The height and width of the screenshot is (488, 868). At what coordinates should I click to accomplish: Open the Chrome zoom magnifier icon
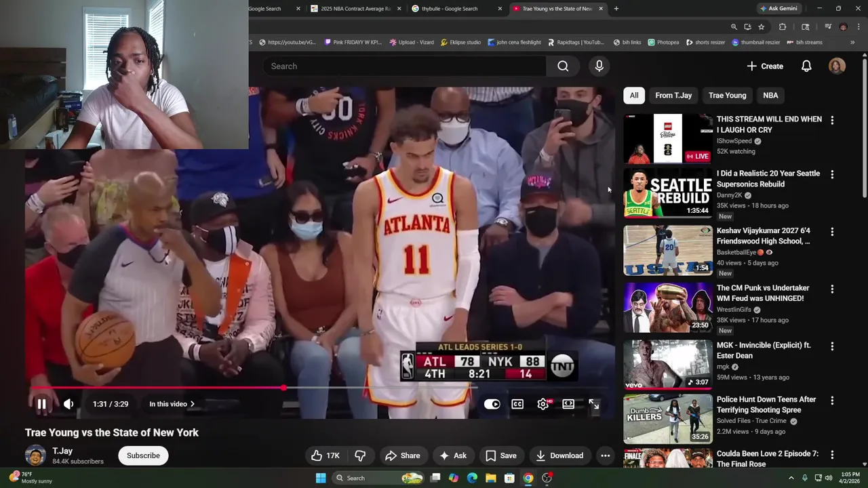[x=734, y=27]
